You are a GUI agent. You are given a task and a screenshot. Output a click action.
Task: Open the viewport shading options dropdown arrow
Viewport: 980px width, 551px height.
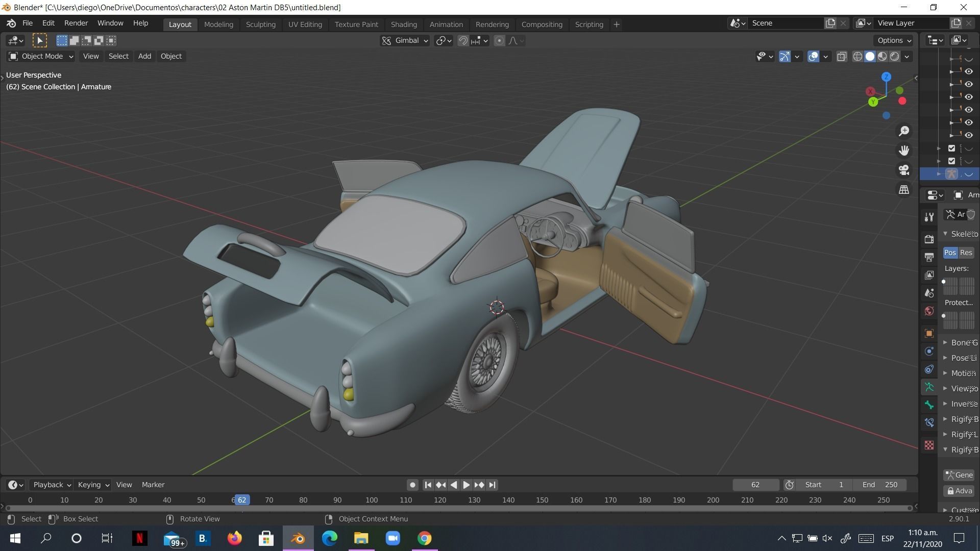pos(907,57)
